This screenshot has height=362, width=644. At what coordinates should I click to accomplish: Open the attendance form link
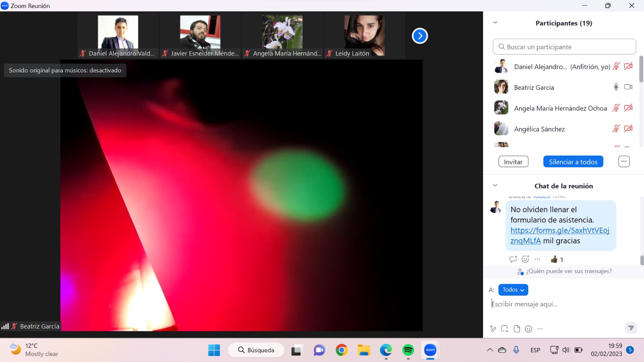[x=559, y=235]
